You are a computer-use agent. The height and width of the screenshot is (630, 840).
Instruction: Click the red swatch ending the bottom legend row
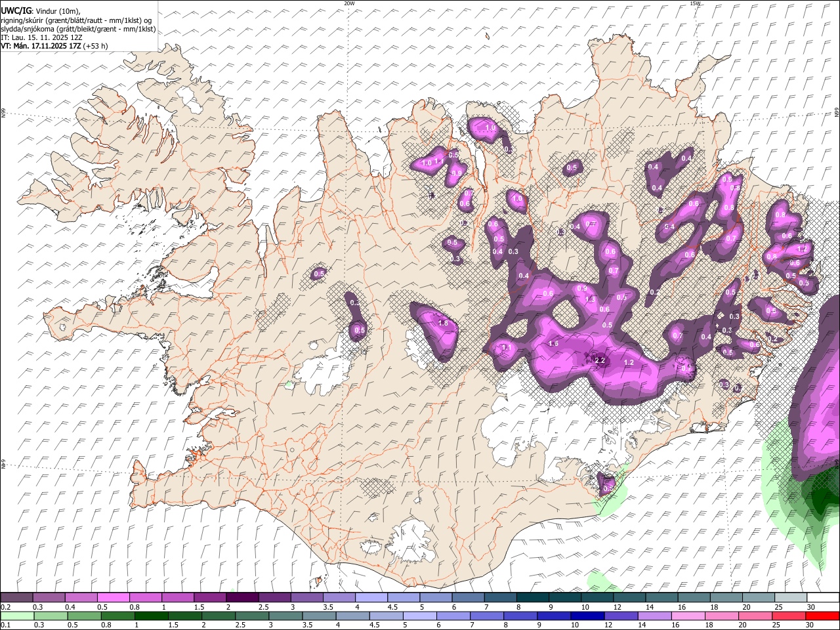click(x=823, y=616)
